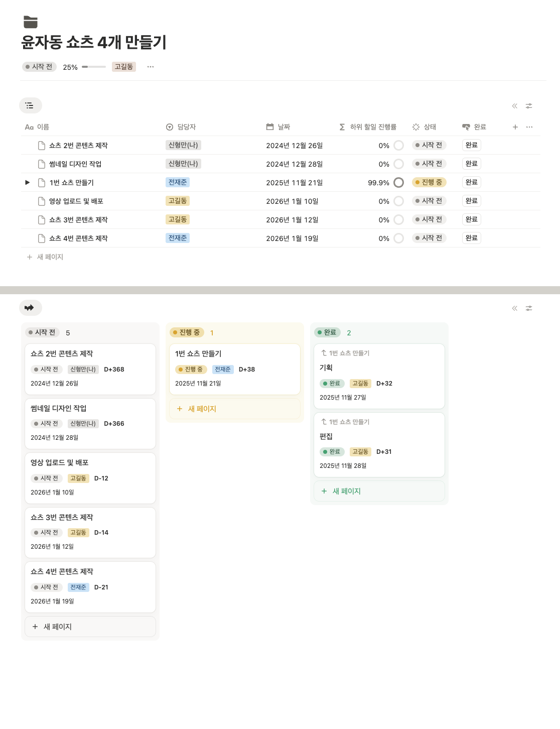Open the list view tab icon
Viewport: 560px width, 729px height.
(x=30, y=105)
